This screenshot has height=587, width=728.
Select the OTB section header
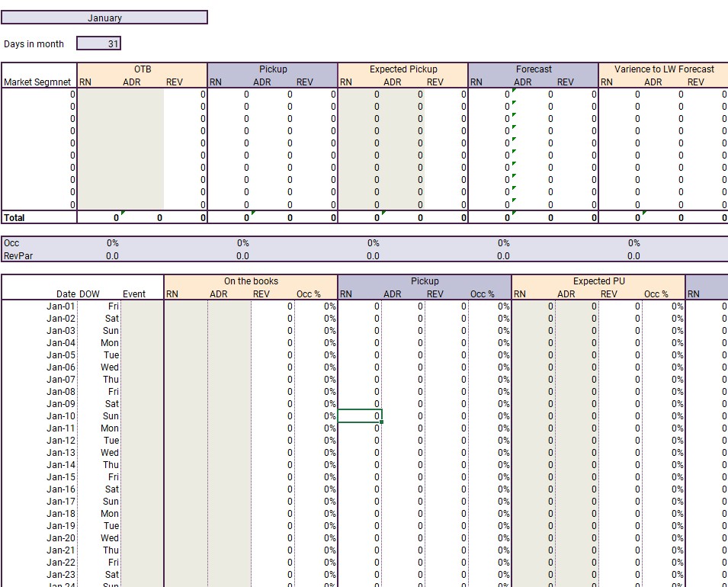pos(142,69)
